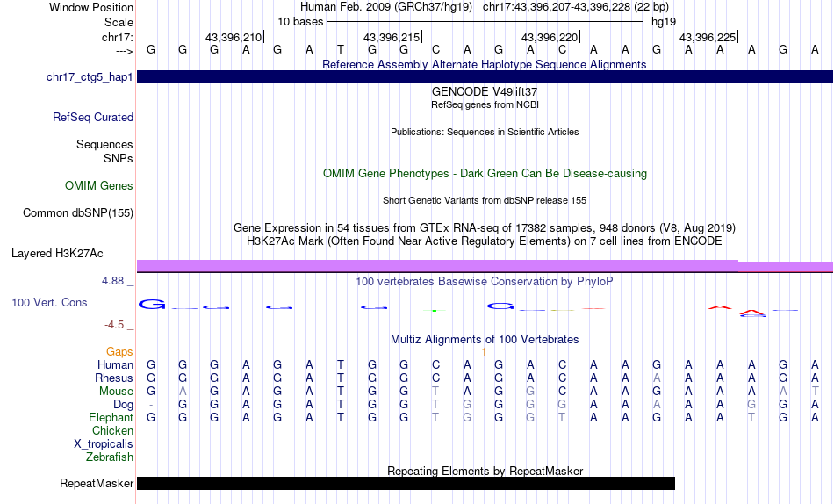Viewport: 834px width, 504px height.
Task: Select the Human alignment row label
Action: pyautogui.click(x=115, y=364)
